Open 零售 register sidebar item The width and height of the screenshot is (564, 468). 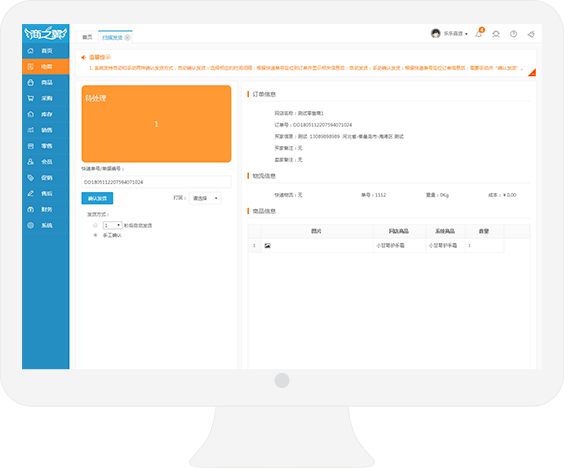point(46,146)
